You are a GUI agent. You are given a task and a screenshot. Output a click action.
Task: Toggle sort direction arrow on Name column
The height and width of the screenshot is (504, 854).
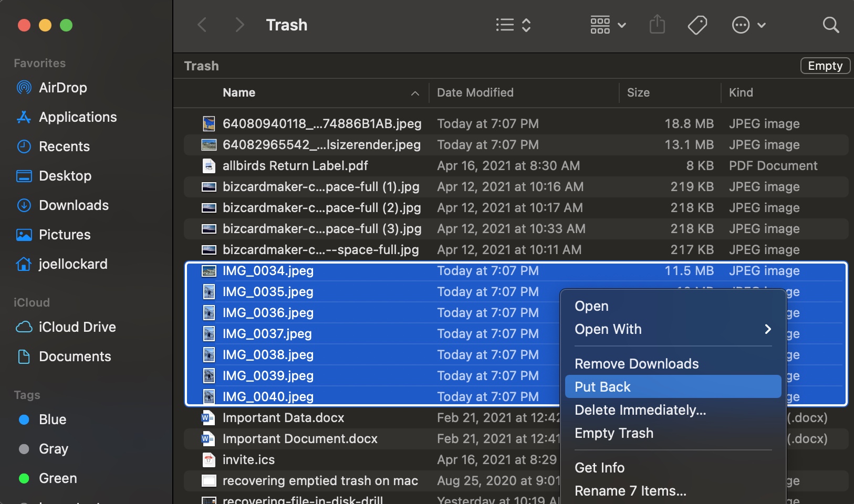[x=415, y=93]
